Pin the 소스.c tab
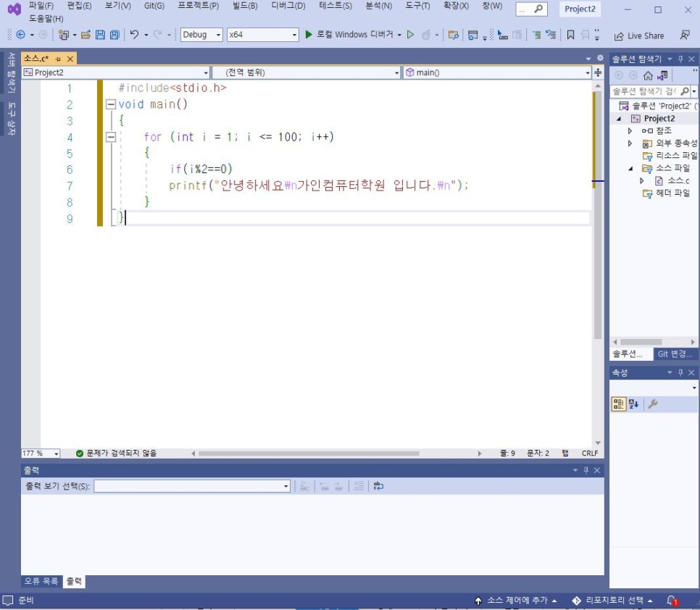This screenshot has width=700, height=610. pyautogui.click(x=58, y=59)
